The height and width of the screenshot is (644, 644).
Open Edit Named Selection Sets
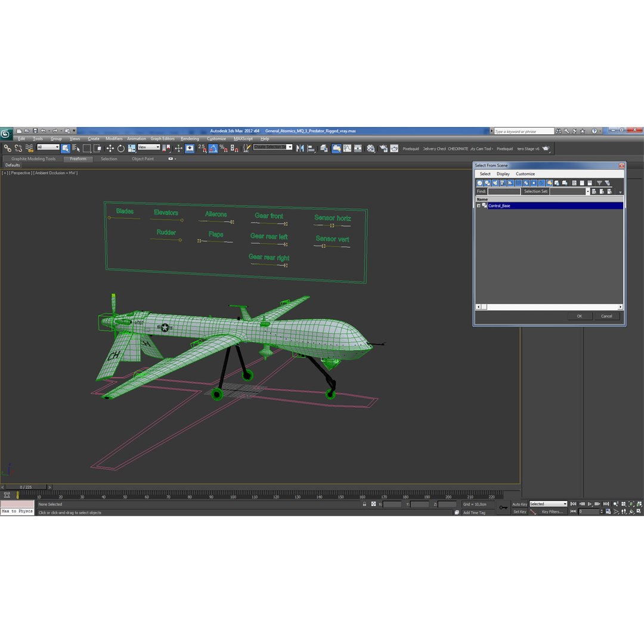[246, 148]
